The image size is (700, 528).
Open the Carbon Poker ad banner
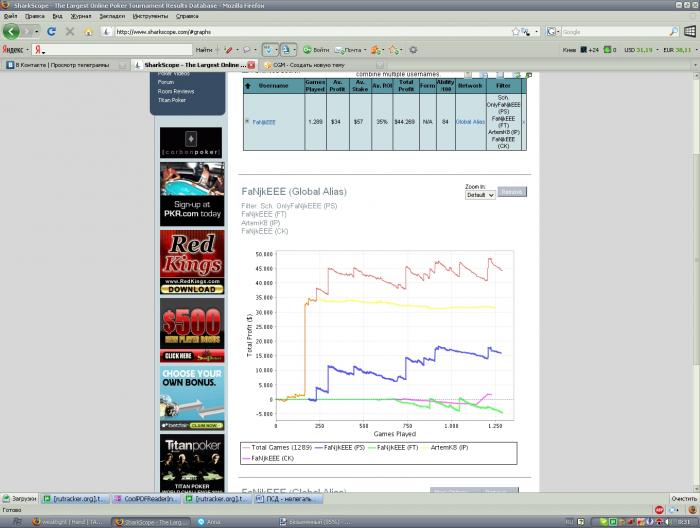[x=191, y=142]
